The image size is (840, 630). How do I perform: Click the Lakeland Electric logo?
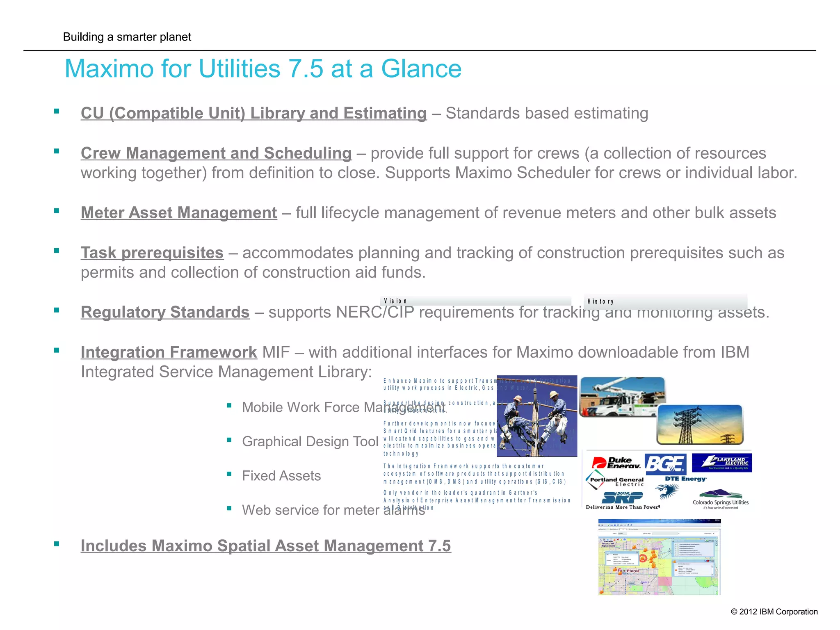pyautogui.click(x=721, y=463)
